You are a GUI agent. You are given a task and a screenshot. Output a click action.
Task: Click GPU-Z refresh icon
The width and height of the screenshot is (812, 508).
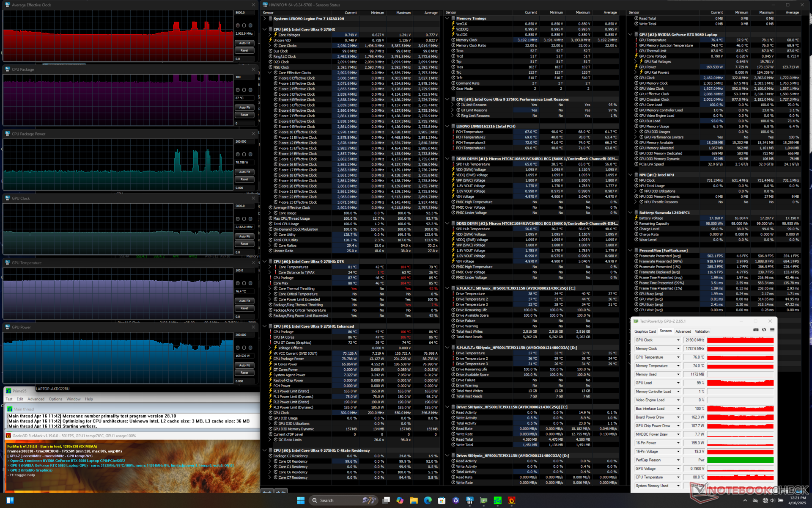point(764,330)
